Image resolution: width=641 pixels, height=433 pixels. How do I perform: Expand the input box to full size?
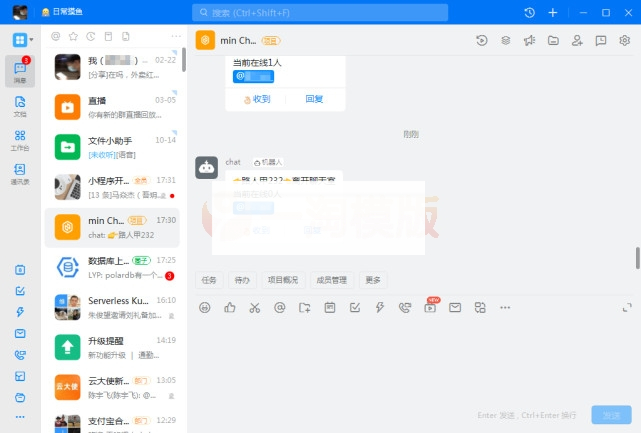coord(627,307)
